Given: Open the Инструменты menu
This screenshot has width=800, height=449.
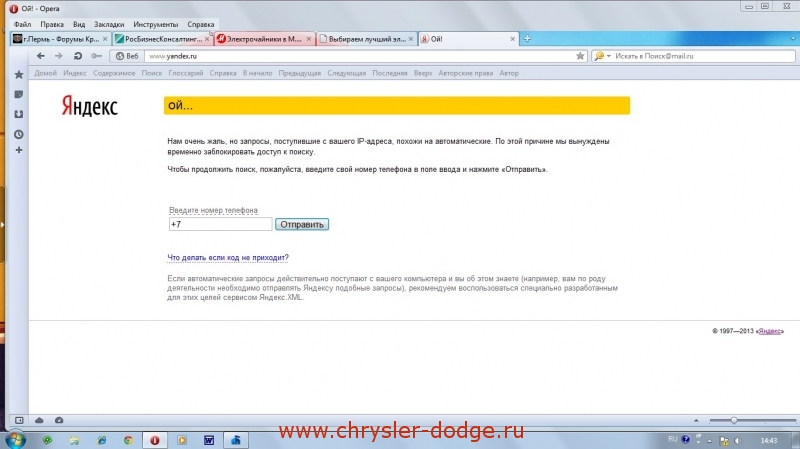Looking at the screenshot, I should pyautogui.click(x=156, y=24).
